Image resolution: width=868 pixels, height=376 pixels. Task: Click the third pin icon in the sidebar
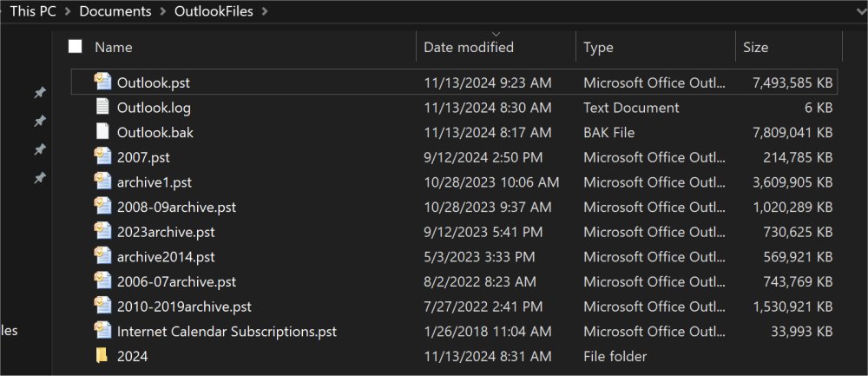pos(40,149)
